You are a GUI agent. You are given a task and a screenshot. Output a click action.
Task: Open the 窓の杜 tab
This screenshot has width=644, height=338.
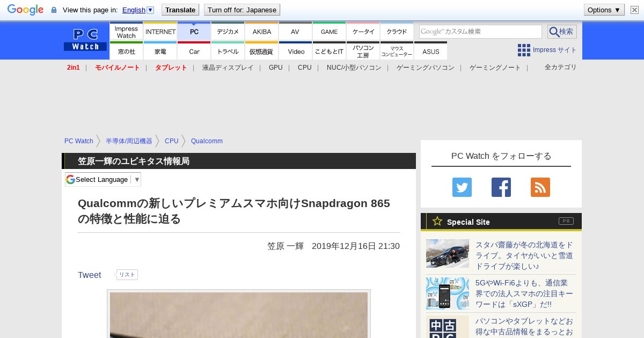pyautogui.click(x=126, y=51)
